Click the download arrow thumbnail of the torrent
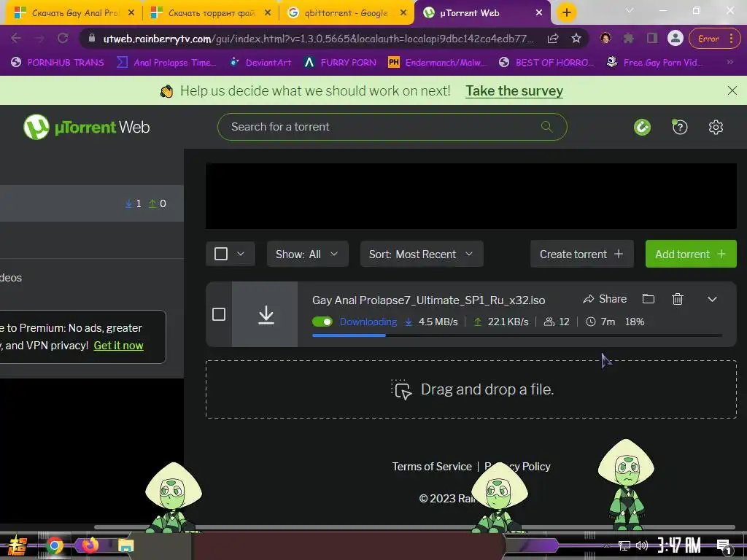Image resolution: width=747 pixels, height=560 pixels. (265, 314)
